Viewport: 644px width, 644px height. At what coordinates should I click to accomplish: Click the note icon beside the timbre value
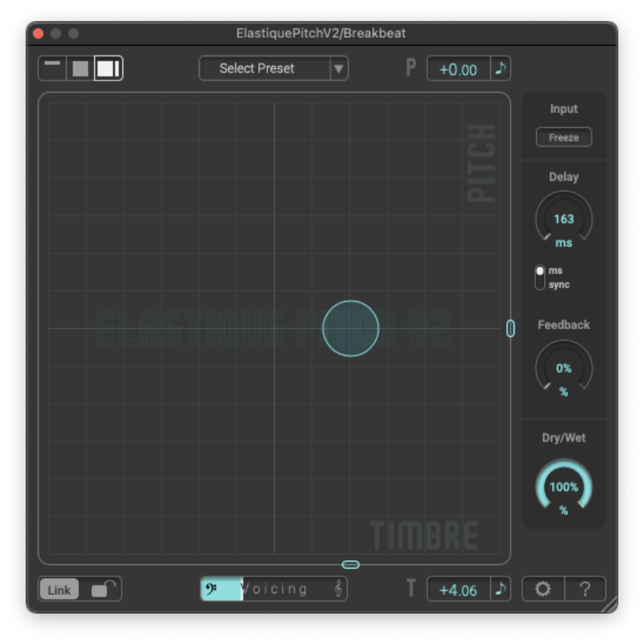(501, 589)
